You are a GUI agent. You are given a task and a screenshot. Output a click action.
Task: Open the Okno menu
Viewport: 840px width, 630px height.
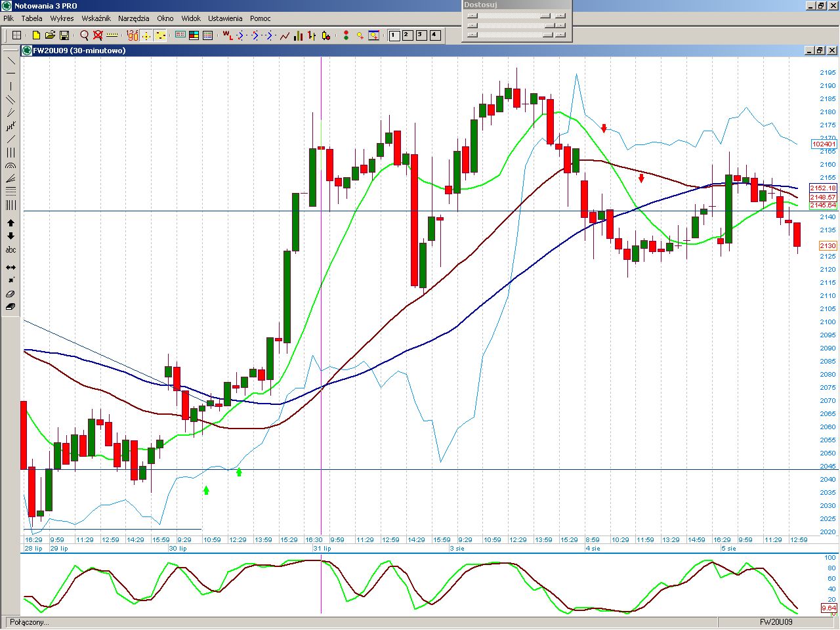point(165,18)
